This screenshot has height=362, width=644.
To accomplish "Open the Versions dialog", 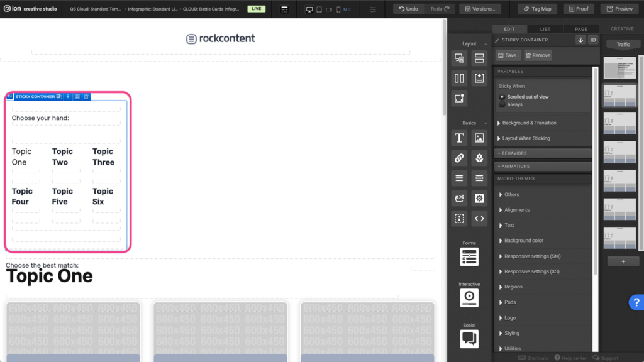I will (480, 9).
